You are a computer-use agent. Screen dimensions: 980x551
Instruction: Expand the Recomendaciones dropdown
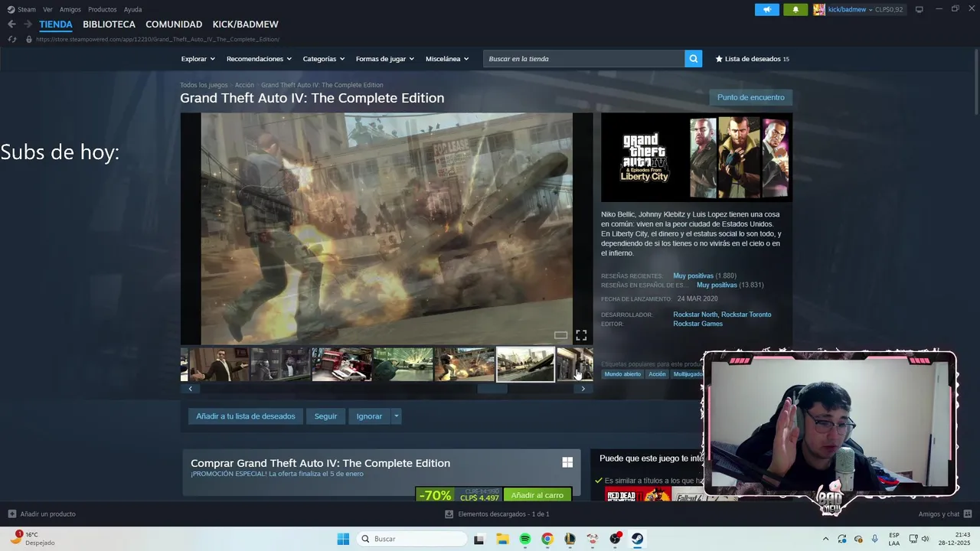(259, 59)
